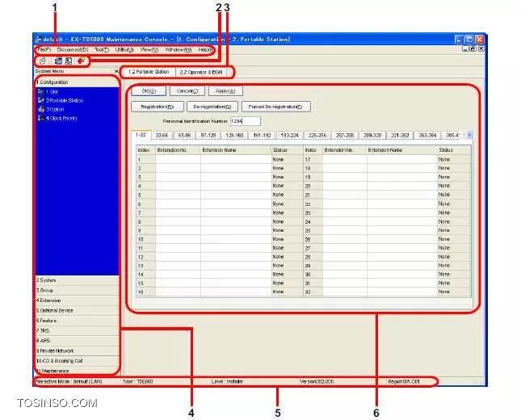
Task: Open the 1.Slot item in Configuration
Action: click(x=48, y=91)
